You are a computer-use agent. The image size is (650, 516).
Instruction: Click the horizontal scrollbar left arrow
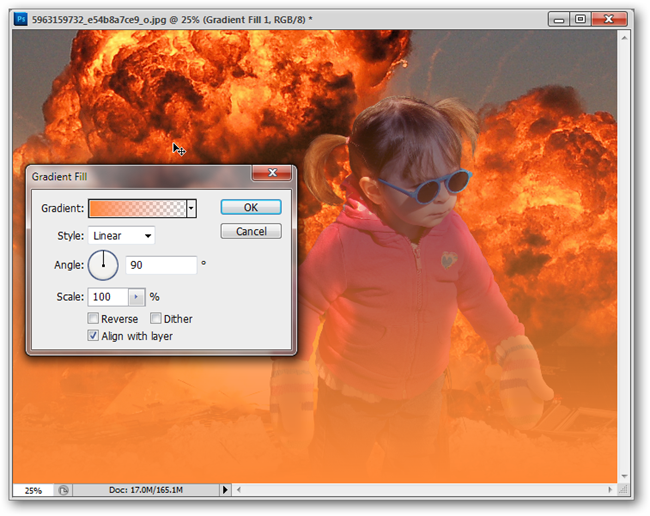pyautogui.click(x=239, y=490)
